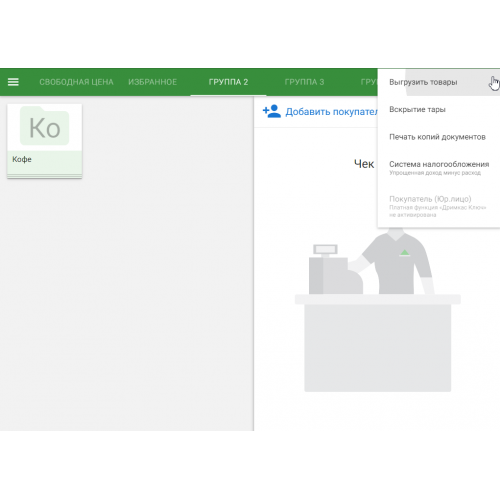Click the Чек heading
This screenshot has width=500, height=500.
pyautogui.click(x=364, y=164)
